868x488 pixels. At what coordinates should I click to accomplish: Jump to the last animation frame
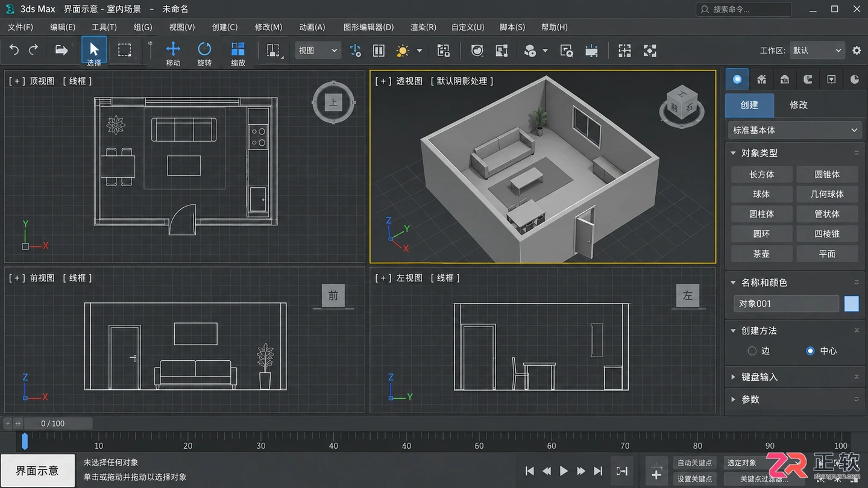point(598,471)
